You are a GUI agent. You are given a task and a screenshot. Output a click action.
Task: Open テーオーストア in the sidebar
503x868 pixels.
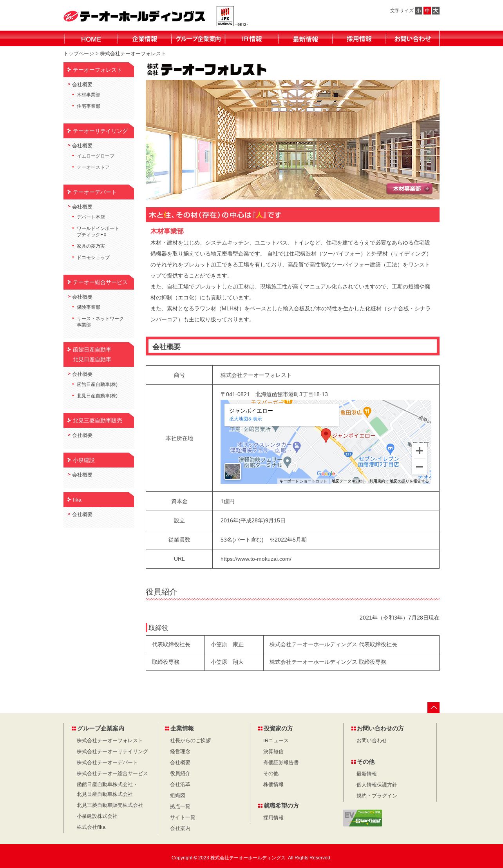pyautogui.click(x=93, y=167)
